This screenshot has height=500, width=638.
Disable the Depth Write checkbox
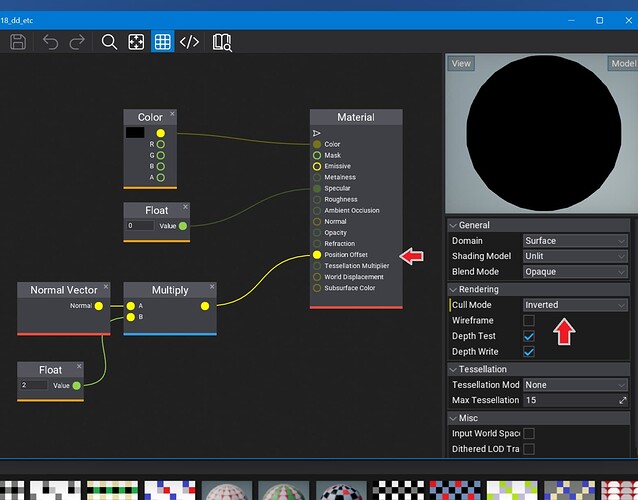[x=529, y=352]
